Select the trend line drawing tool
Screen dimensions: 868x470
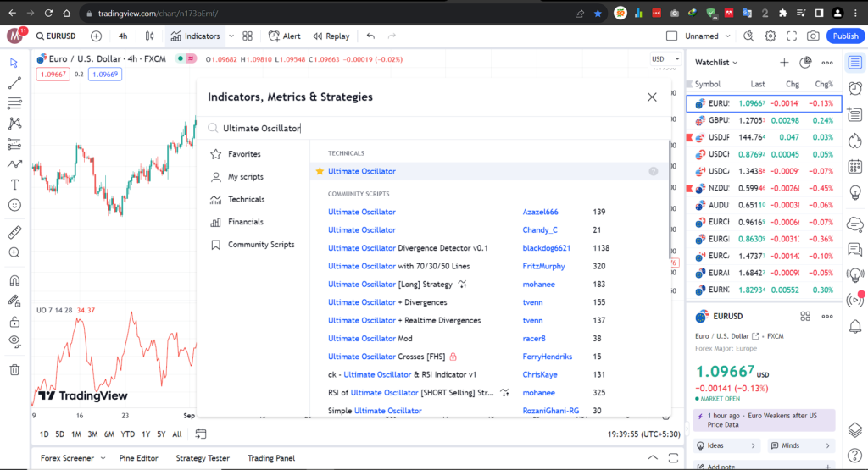(x=14, y=83)
